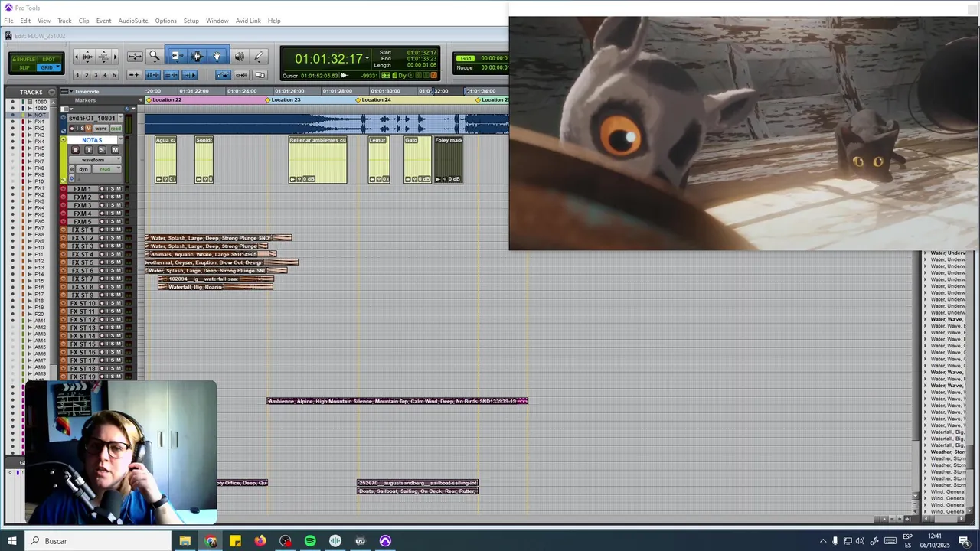Click Location 24 marker diamond
Viewport: 980px width, 551px height.
358,100
